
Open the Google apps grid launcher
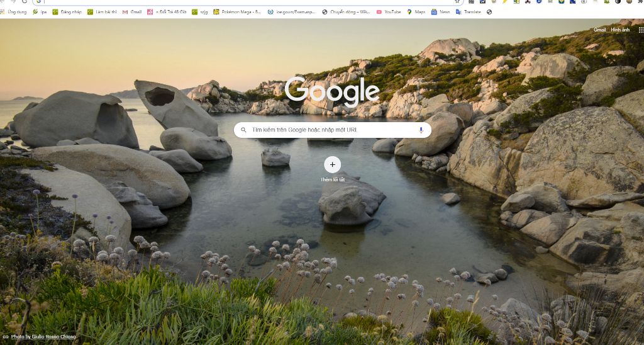coord(641,30)
